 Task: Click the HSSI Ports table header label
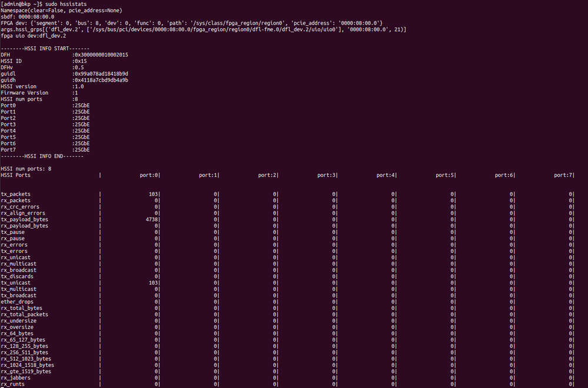coord(16,175)
